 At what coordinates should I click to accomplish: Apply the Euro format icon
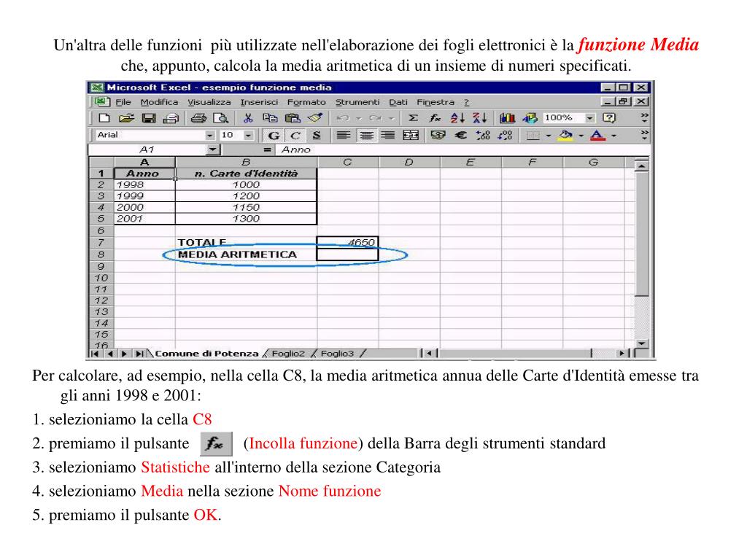[x=460, y=136]
